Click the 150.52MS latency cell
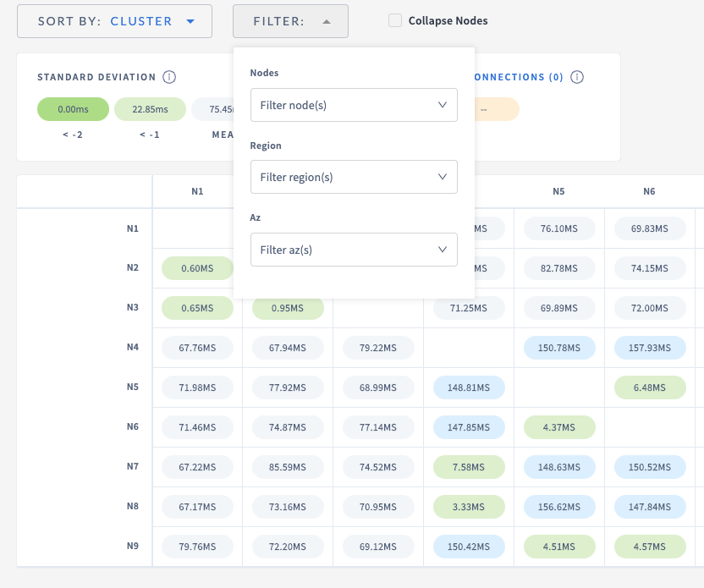 [650, 467]
